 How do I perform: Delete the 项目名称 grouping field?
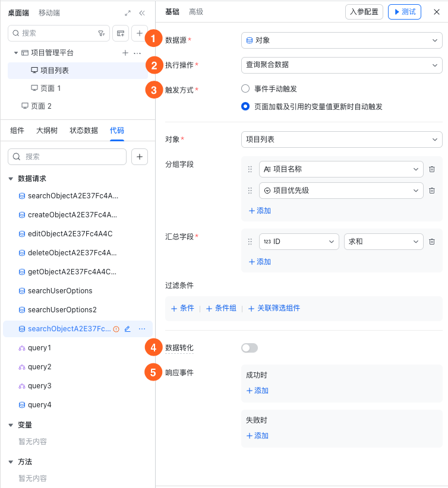pos(432,169)
